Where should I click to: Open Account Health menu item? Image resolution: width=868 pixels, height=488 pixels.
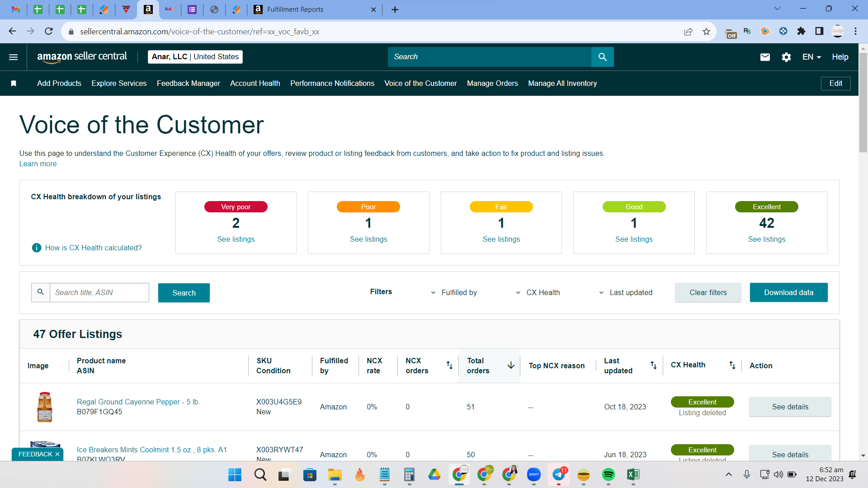click(255, 84)
